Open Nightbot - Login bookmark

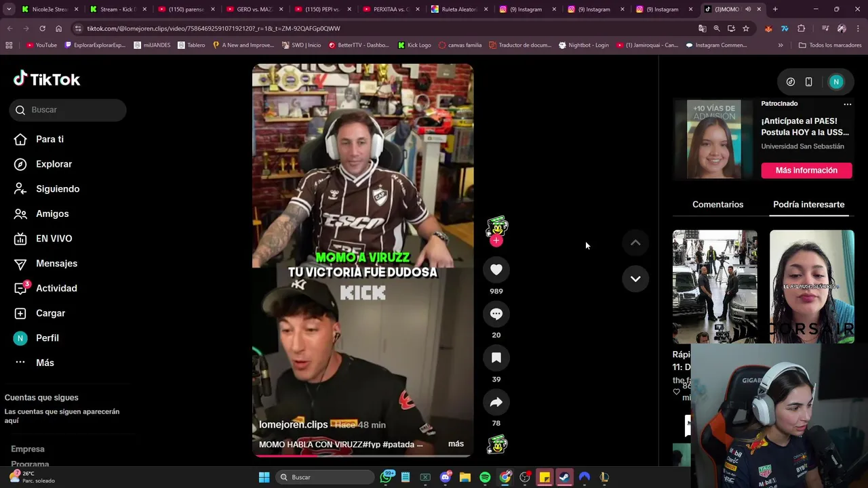tap(583, 45)
